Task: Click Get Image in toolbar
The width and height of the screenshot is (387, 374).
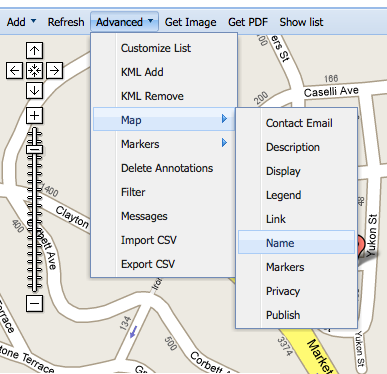Action: (x=190, y=22)
